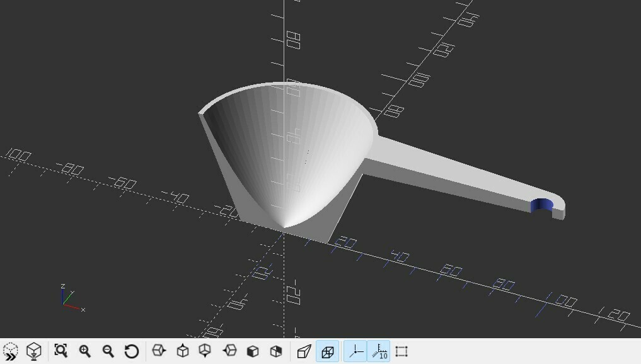
Task: Zoom in using the plus magnifier
Action: click(84, 351)
